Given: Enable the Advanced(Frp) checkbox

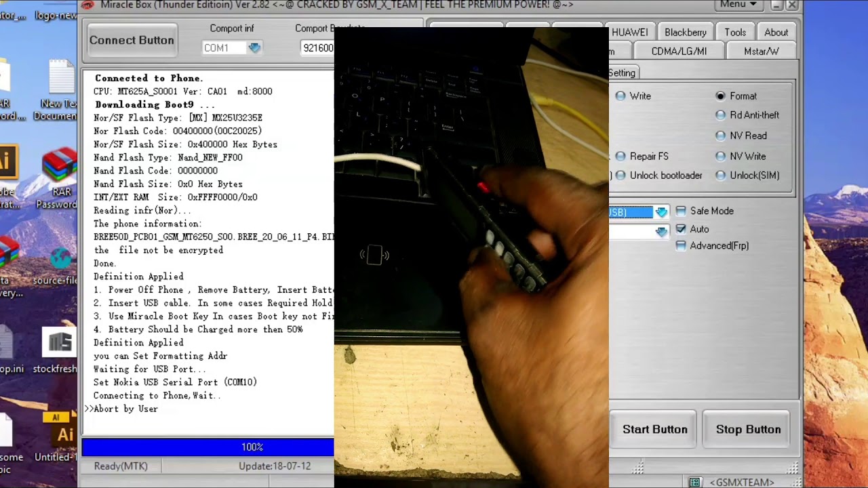Looking at the screenshot, I should [x=681, y=245].
